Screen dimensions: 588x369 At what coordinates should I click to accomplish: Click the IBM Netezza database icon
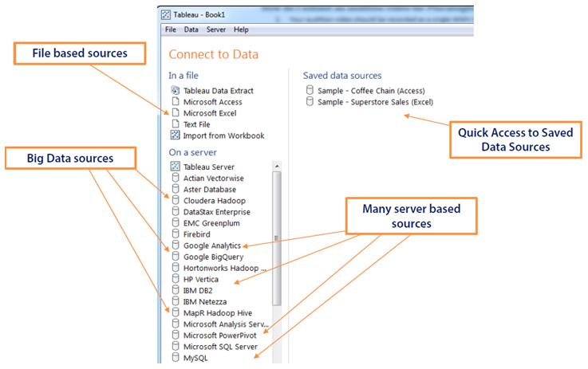(x=176, y=300)
